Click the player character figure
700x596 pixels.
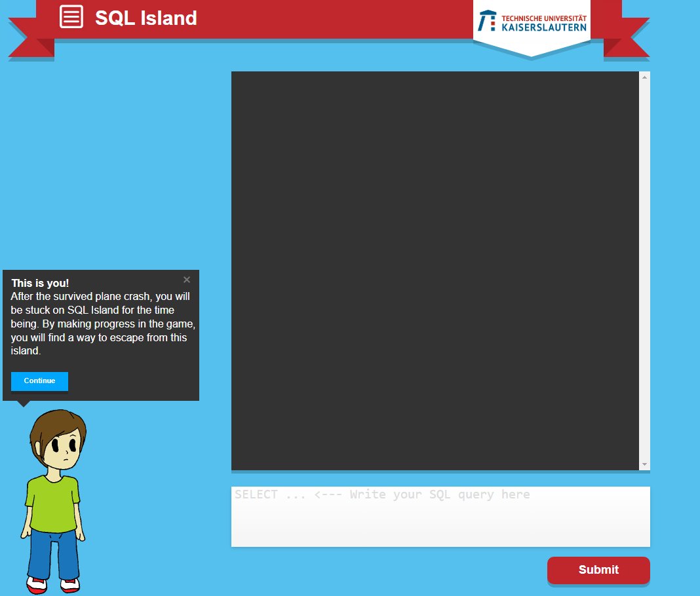(x=54, y=502)
